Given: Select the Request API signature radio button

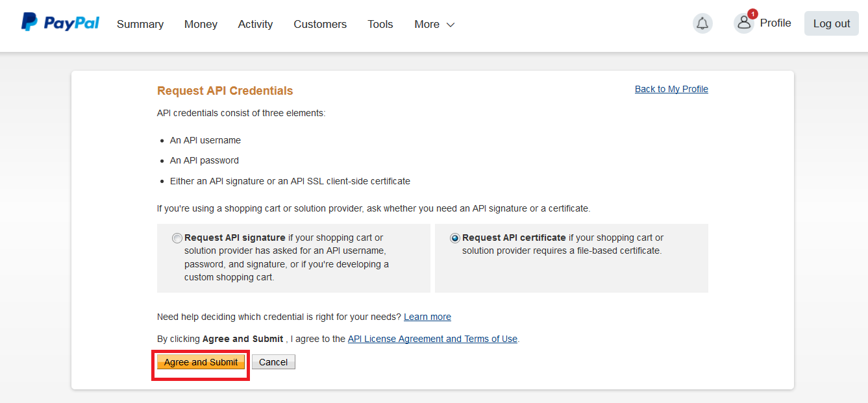Looking at the screenshot, I should click(x=177, y=238).
